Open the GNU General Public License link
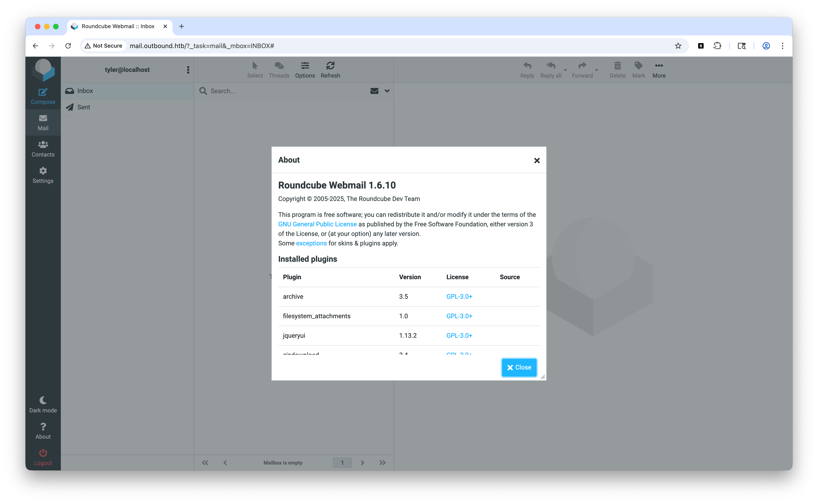 317,224
